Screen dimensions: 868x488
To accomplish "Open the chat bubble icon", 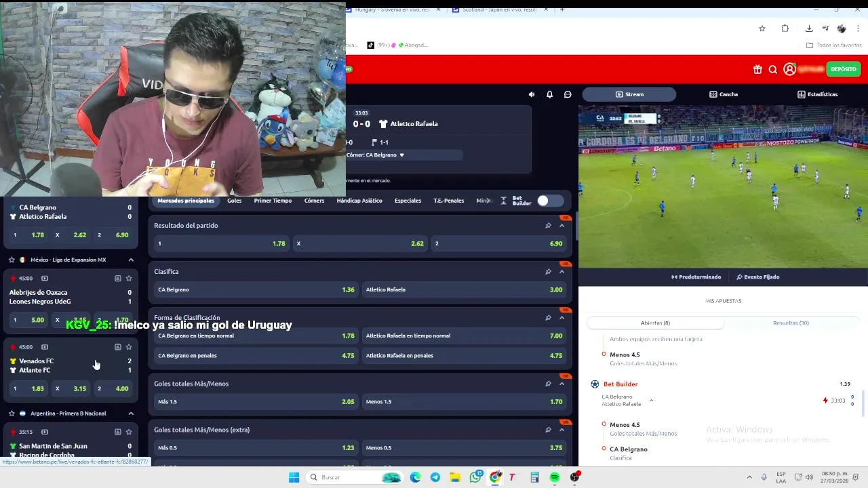I will point(568,94).
